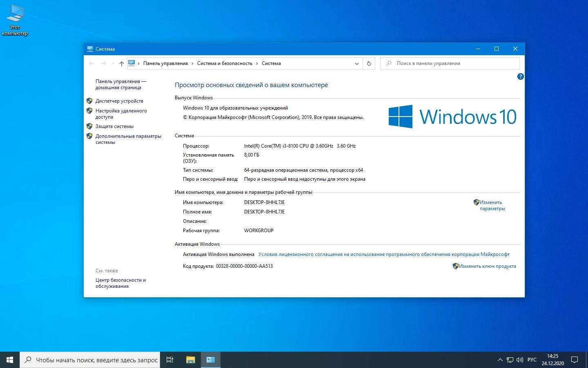Screen dimensions: 588x368
Task: Open Центр безопасности и обслуживания link
Action: [120, 283]
